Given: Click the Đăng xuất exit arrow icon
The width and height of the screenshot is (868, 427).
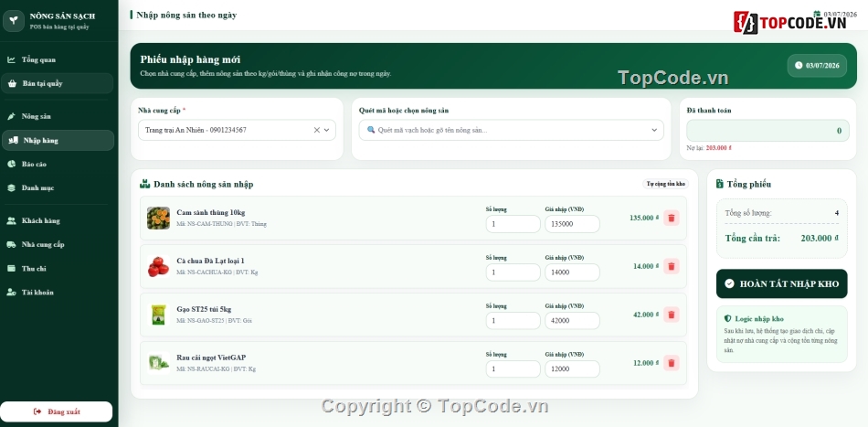Looking at the screenshot, I should (x=37, y=411).
